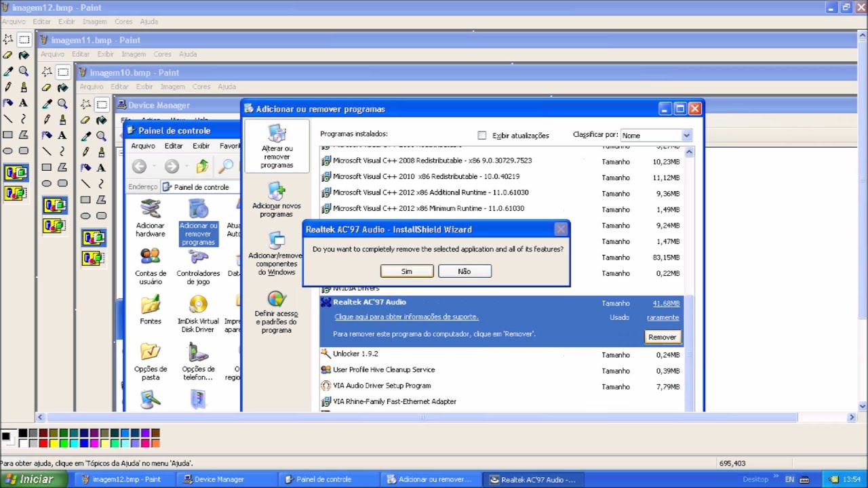Choose Fill With Color tool in imagem12 Paint
This screenshot has height=488, width=868.
pyautogui.click(x=24, y=56)
